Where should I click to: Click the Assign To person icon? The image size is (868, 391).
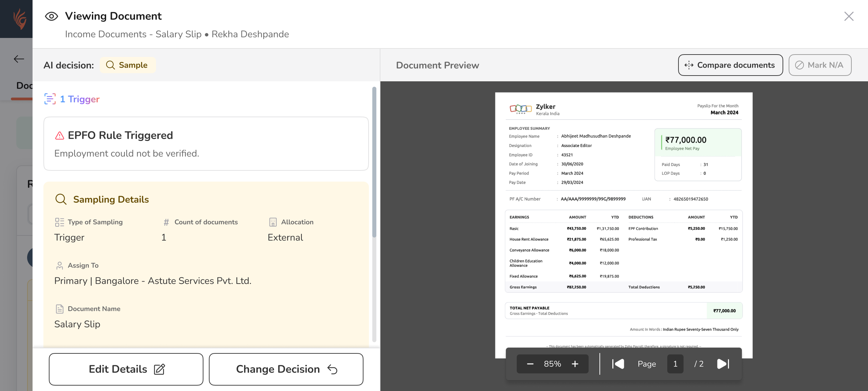(x=60, y=266)
